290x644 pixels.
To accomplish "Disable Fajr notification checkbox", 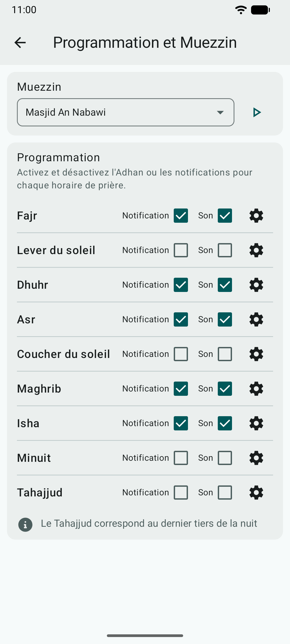I will (181, 215).
